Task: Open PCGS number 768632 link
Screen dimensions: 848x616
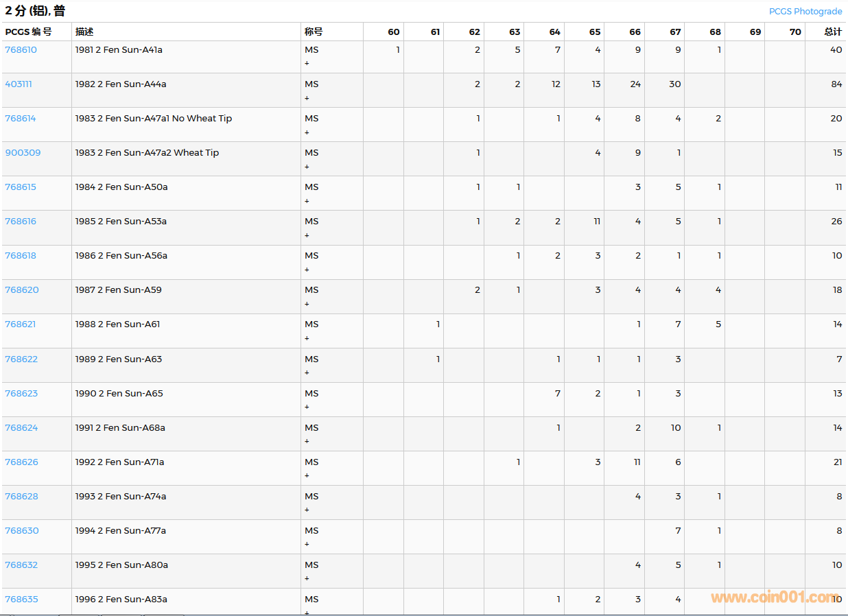Action: coord(21,565)
